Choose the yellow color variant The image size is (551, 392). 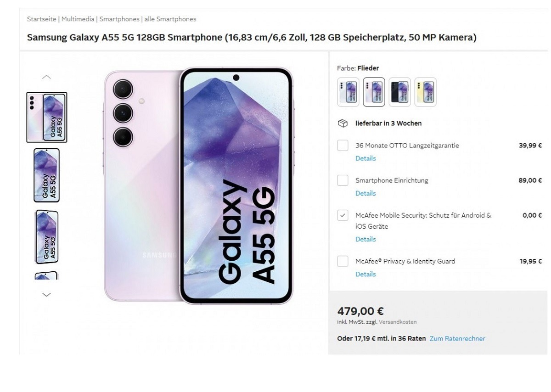tap(426, 92)
